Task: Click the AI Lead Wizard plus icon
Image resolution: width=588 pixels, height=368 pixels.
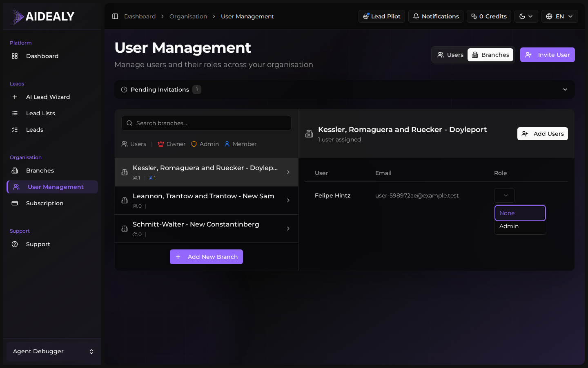Action: click(15, 97)
